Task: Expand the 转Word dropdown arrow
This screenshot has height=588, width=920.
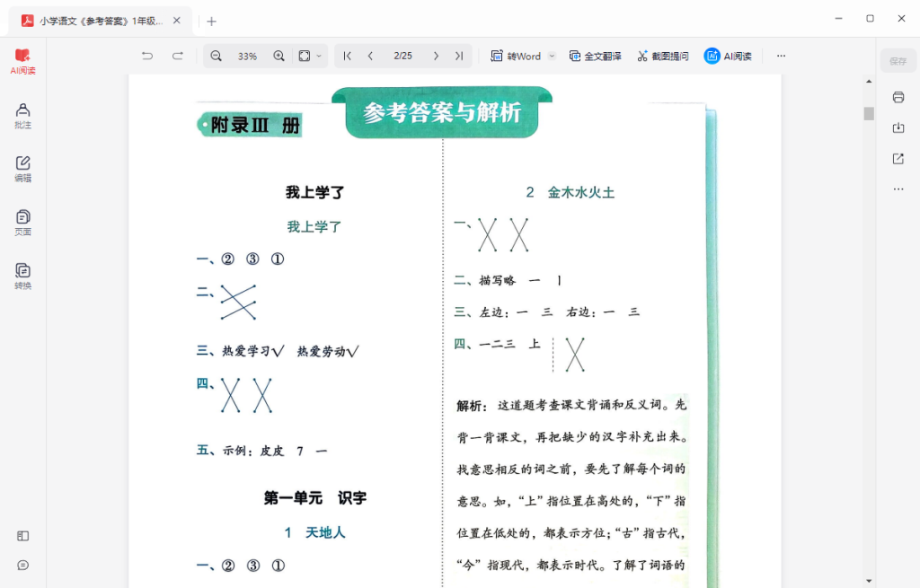Action: [552, 56]
